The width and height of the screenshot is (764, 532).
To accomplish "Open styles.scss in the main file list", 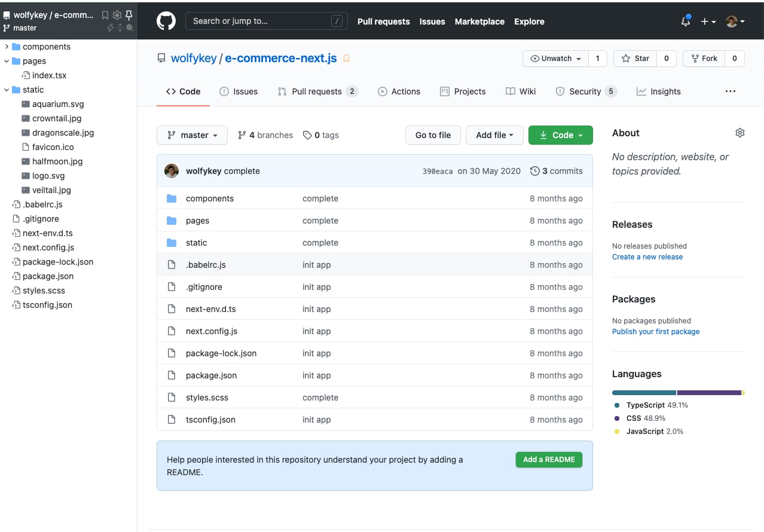I will [207, 398].
